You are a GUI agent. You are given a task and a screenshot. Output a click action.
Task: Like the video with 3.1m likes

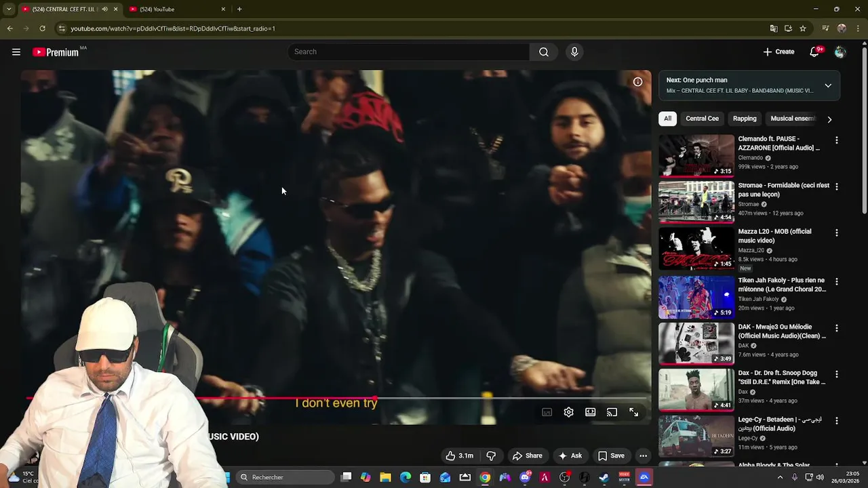[459, 455]
